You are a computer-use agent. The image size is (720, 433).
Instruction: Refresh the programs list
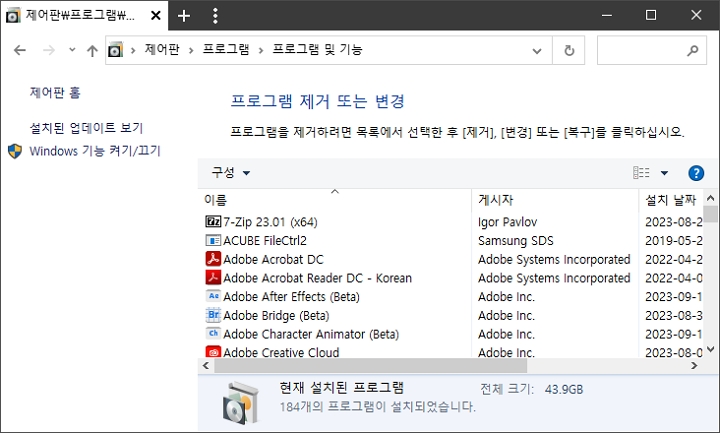569,50
